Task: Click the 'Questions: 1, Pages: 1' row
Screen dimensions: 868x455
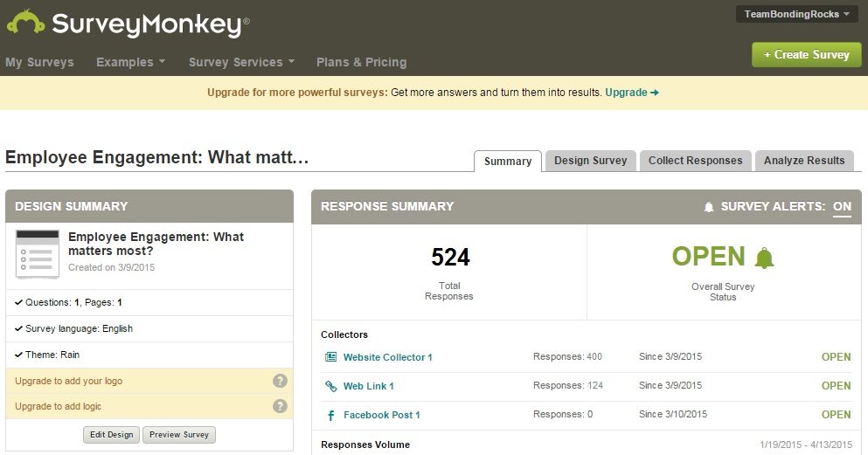Action: pyautogui.click(x=149, y=302)
